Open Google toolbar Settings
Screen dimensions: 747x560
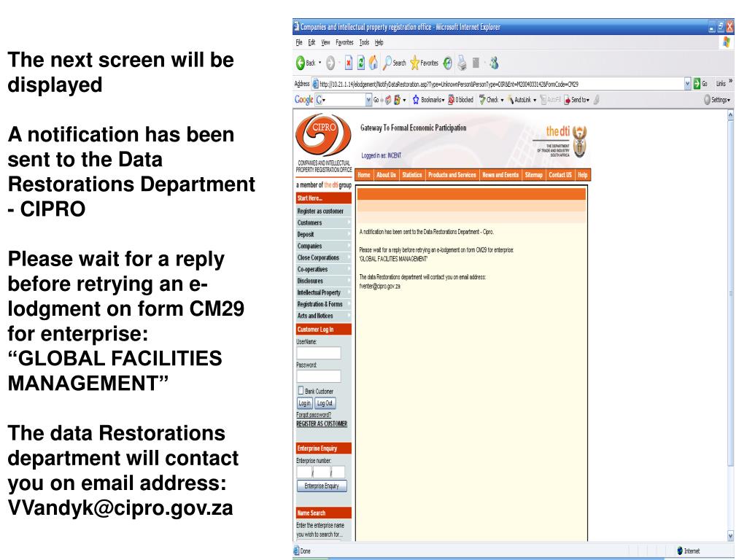(x=717, y=99)
